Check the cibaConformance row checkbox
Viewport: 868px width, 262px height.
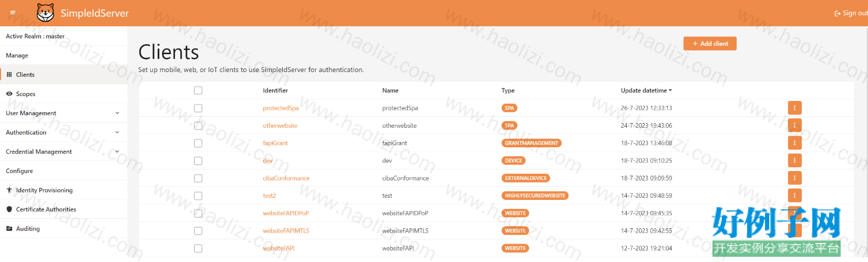pos(198,178)
